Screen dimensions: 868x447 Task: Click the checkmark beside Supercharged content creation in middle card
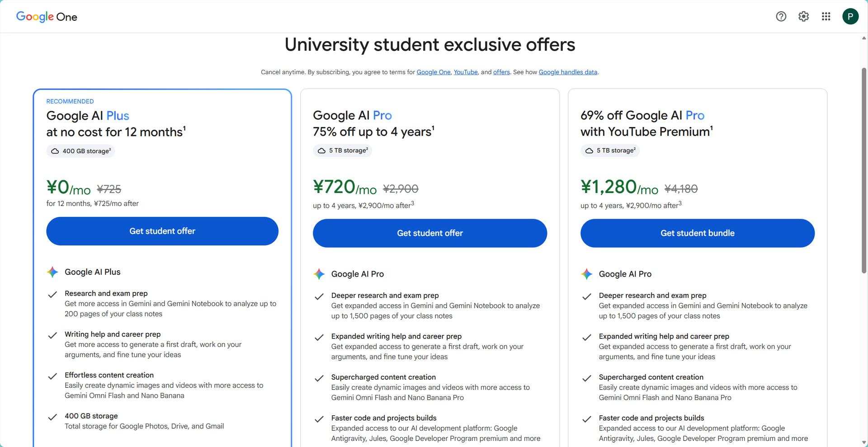click(x=319, y=378)
